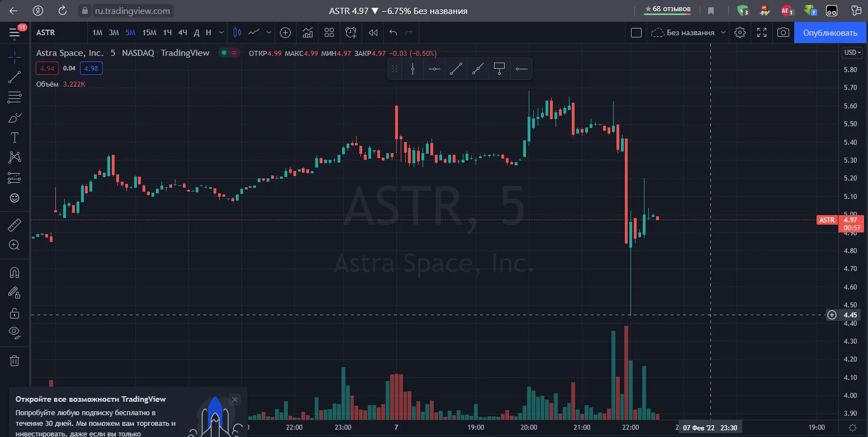The image size is (868, 437).
Task: Select the brush drawing tool
Action: [x=15, y=118]
